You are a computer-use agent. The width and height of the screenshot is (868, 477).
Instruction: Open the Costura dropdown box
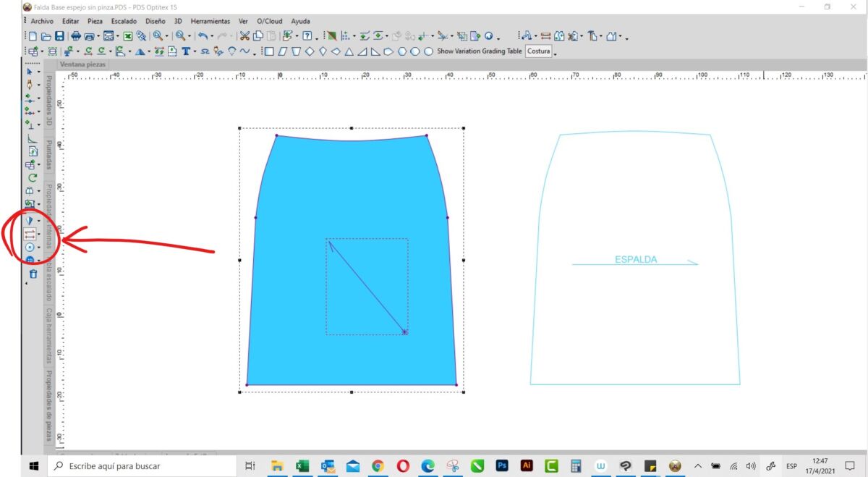click(x=540, y=51)
